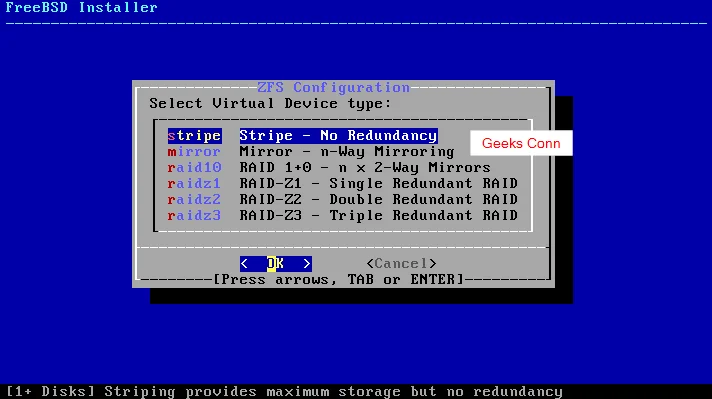Confirm selection with the OK button
This screenshot has height=399, width=712.
tap(276, 264)
